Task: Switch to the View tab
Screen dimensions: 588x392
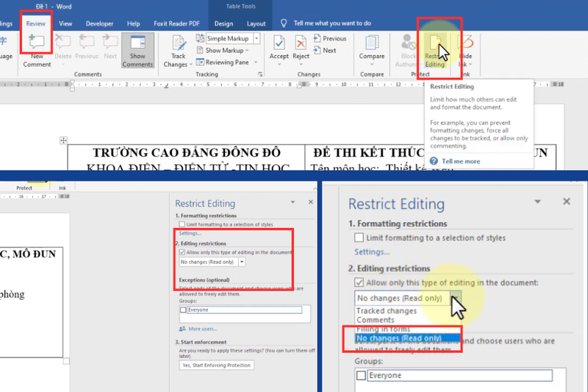Action: coord(65,24)
